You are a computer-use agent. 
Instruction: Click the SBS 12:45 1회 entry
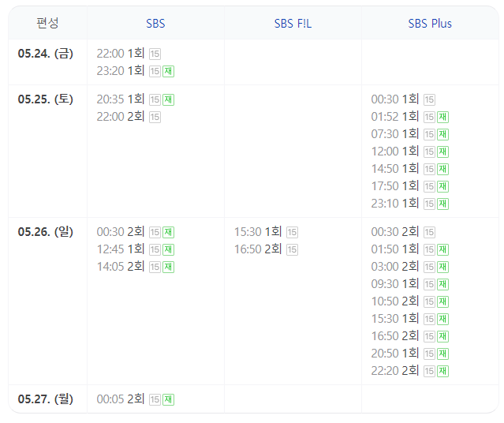pos(121,249)
